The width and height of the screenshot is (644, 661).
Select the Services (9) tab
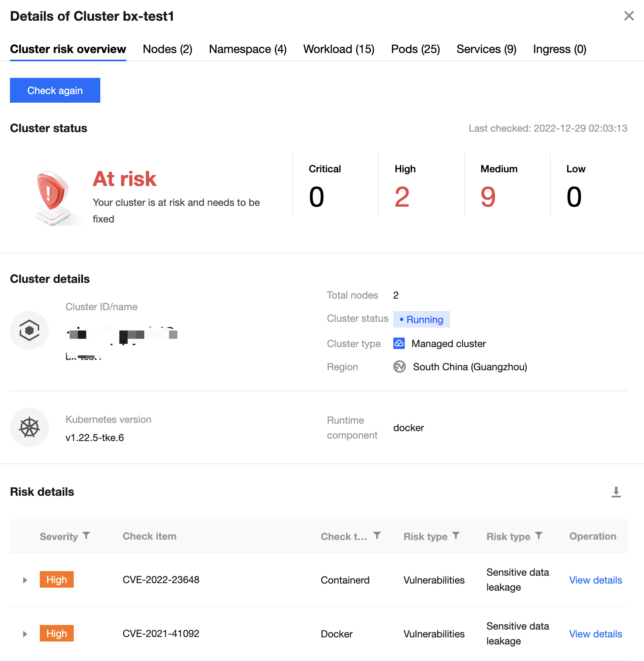coord(486,49)
